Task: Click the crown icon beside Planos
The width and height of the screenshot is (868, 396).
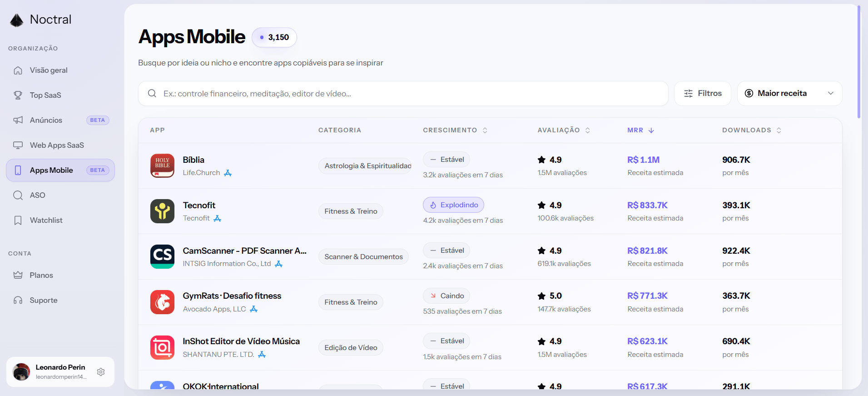Action: click(x=18, y=276)
